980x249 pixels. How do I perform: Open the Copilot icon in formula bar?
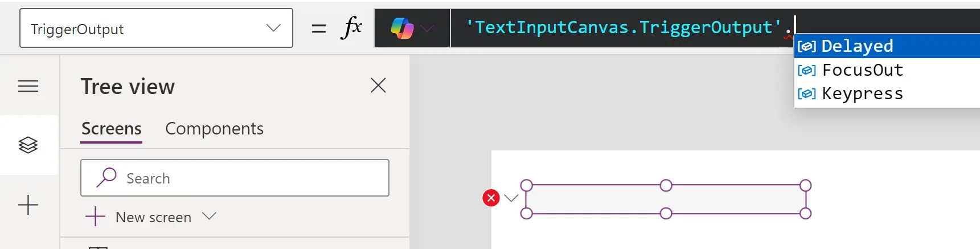[x=402, y=28]
